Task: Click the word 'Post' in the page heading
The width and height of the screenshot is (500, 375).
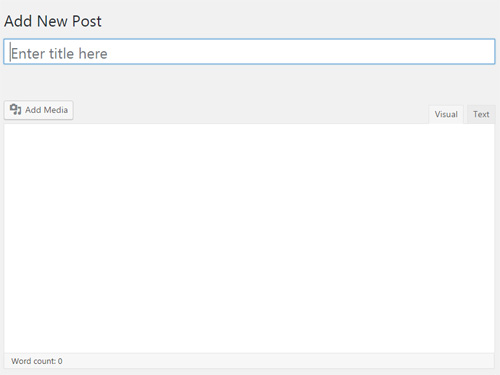Action: (x=87, y=21)
